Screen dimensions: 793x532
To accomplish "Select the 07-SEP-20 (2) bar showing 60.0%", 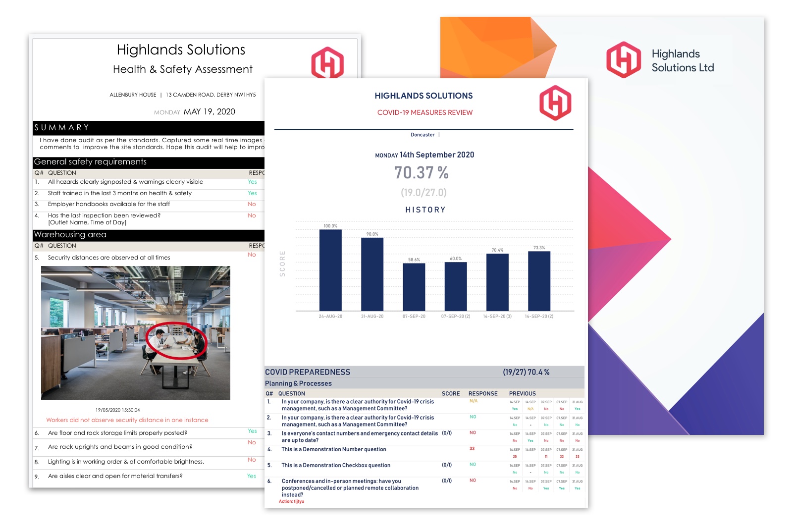I will [x=456, y=287].
